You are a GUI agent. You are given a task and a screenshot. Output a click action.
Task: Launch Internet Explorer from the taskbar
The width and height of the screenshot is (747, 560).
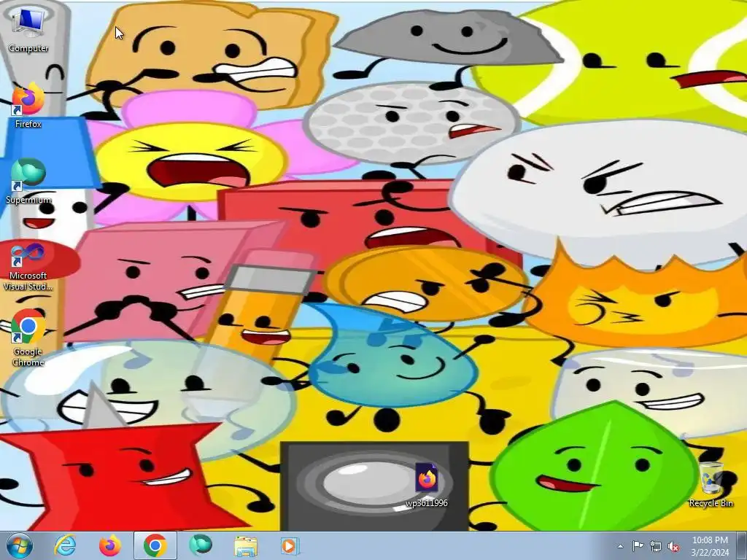pos(65,545)
